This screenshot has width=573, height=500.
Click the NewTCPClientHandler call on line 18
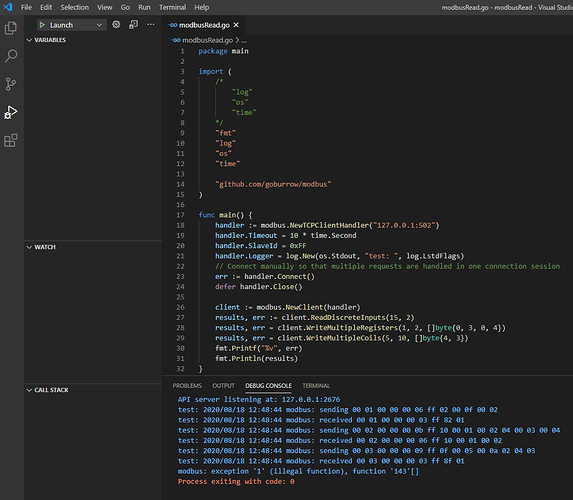point(329,225)
